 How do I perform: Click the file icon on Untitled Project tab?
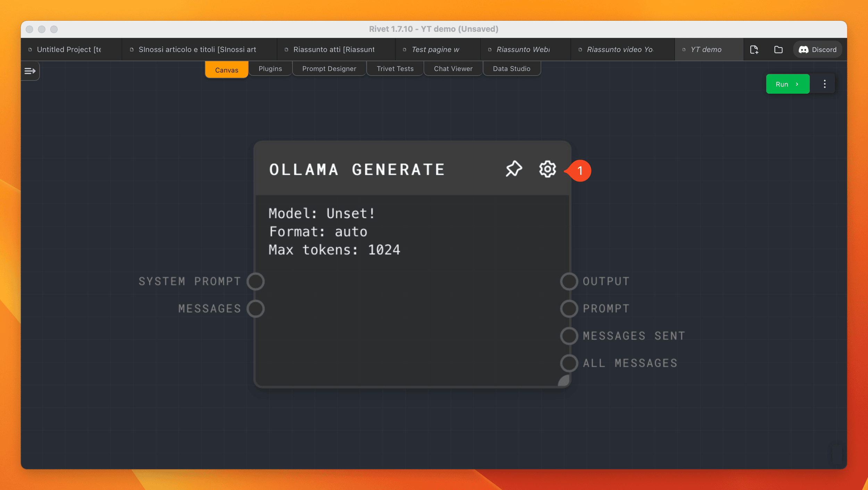tap(30, 50)
